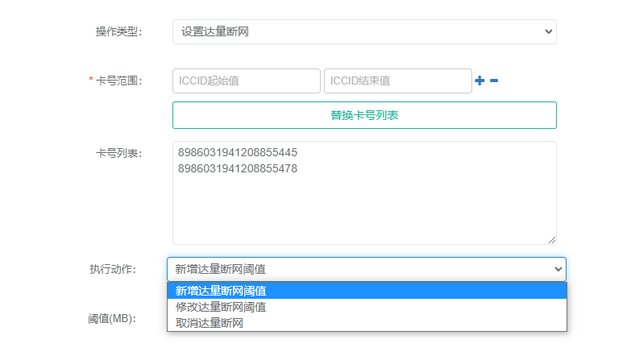Add a card range with plus icon

click(x=479, y=81)
